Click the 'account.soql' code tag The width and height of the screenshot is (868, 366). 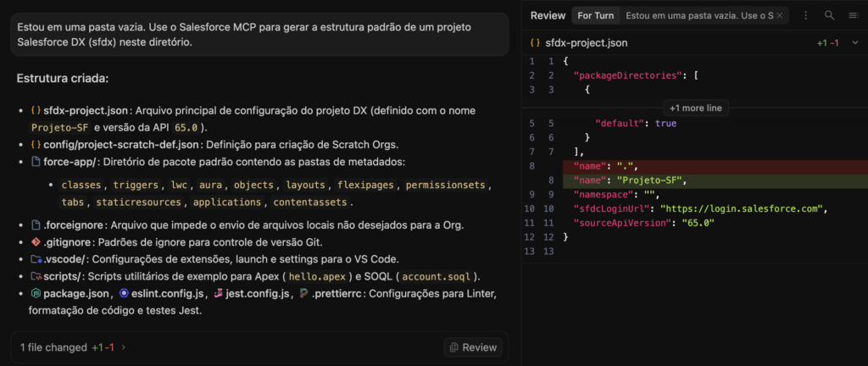pyautogui.click(x=437, y=276)
